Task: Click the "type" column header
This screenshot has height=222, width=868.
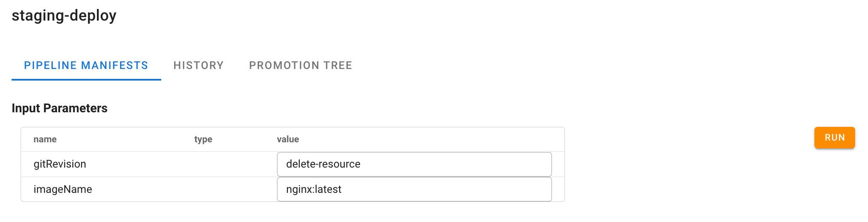Action: point(203,139)
